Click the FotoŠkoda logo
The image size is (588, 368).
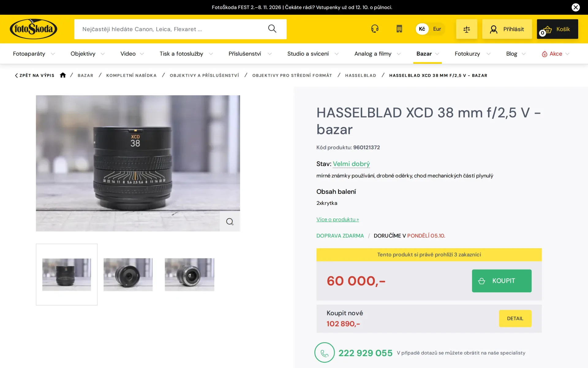tap(33, 29)
